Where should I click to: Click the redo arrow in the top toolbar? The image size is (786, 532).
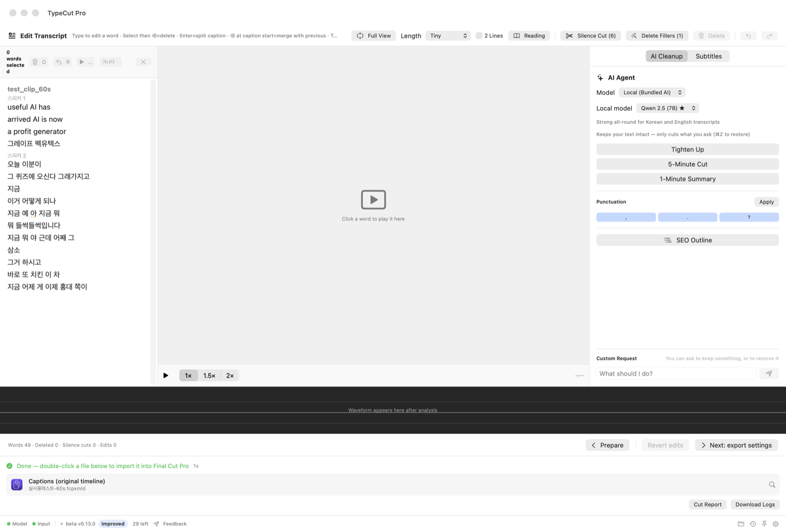tap(770, 36)
